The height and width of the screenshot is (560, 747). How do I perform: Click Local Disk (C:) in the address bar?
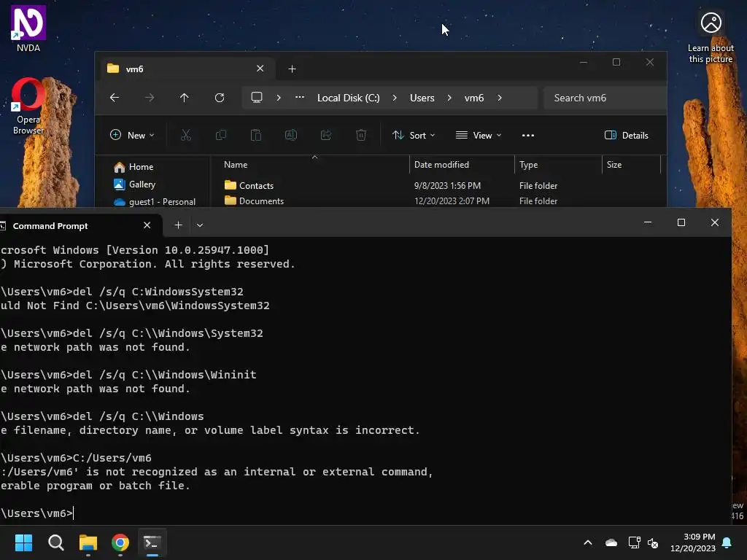click(348, 98)
